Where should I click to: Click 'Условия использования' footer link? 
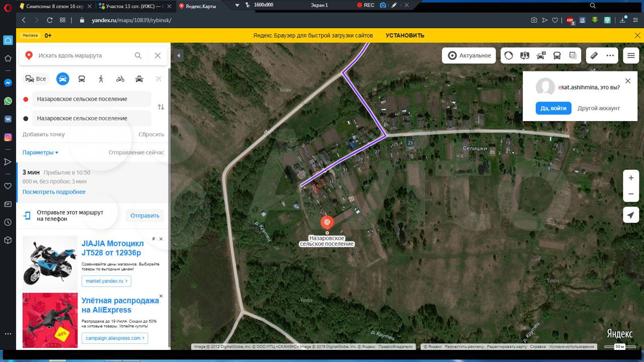(x=572, y=346)
